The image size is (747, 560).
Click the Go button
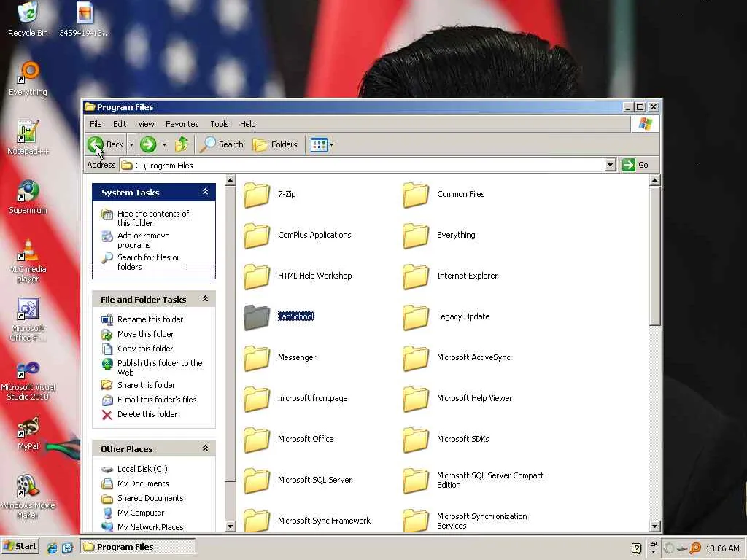click(x=635, y=165)
